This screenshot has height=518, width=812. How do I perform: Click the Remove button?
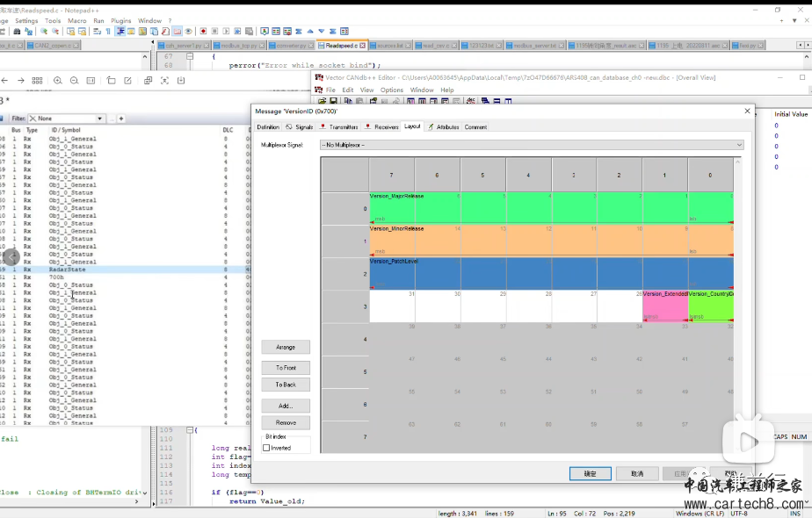point(286,423)
